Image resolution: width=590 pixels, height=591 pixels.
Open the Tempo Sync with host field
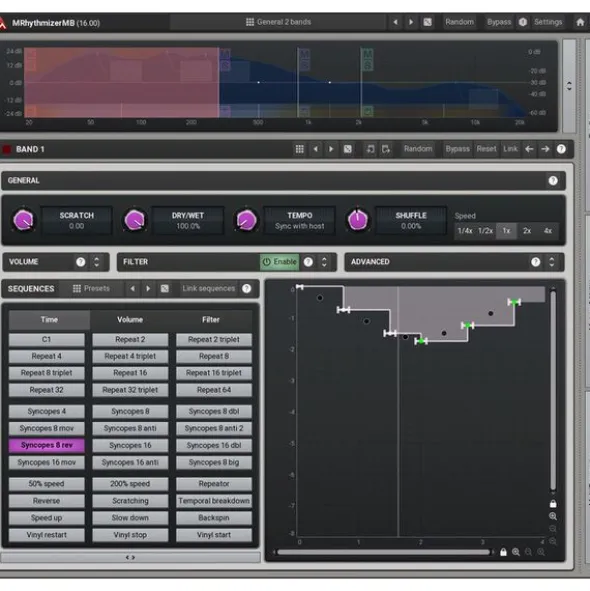pyautogui.click(x=300, y=221)
